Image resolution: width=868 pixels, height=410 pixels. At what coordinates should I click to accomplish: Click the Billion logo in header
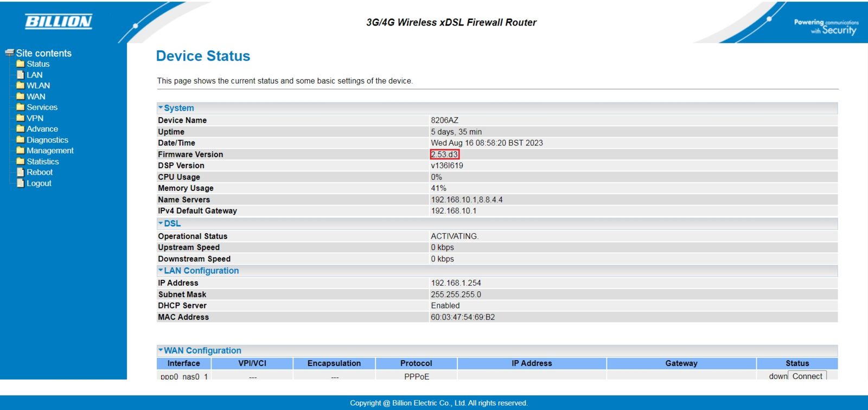click(x=59, y=22)
